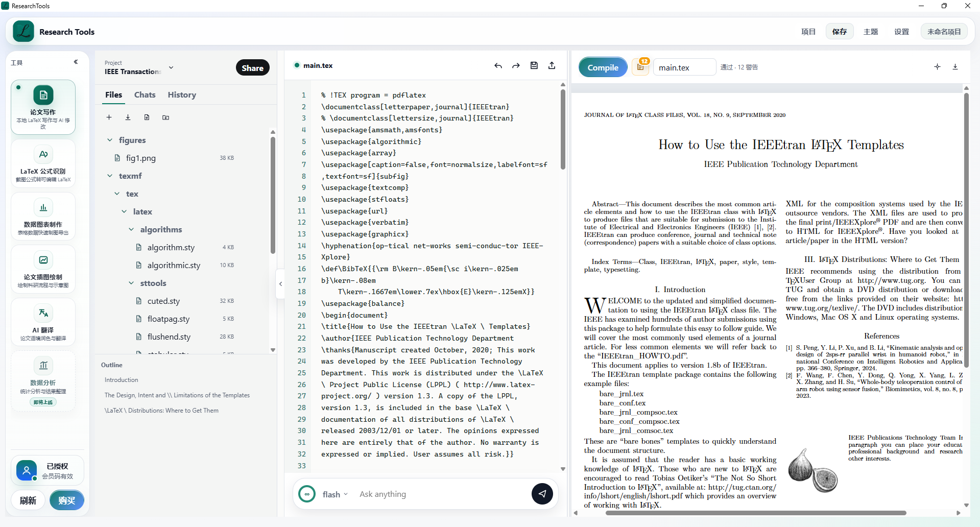Open the 主题 theme menu
This screenshot has height=527, width=980.
(x=871, y=32)
